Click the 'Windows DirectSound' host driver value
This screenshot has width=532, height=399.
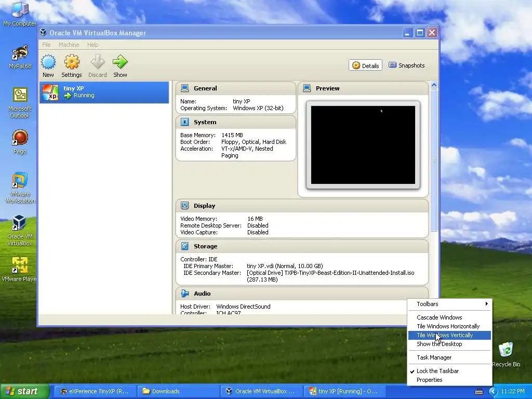pos(243,307)
